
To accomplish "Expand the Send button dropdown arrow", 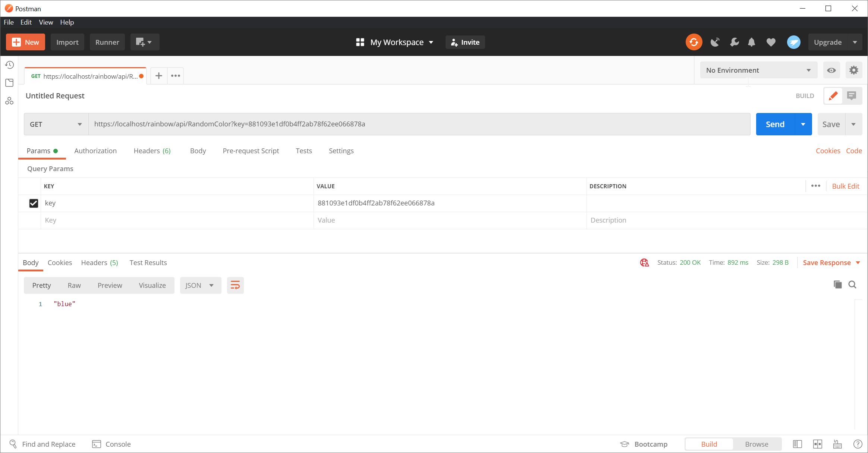I will coord(803,124).
